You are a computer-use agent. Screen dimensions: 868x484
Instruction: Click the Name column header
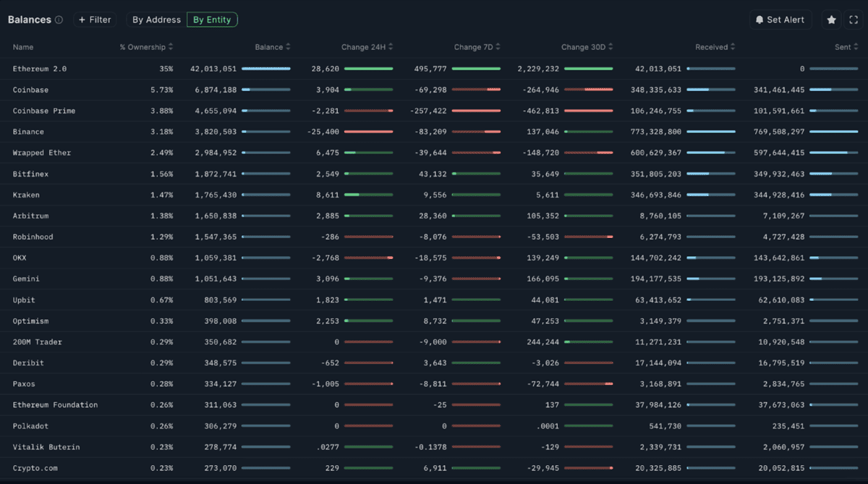23,47
